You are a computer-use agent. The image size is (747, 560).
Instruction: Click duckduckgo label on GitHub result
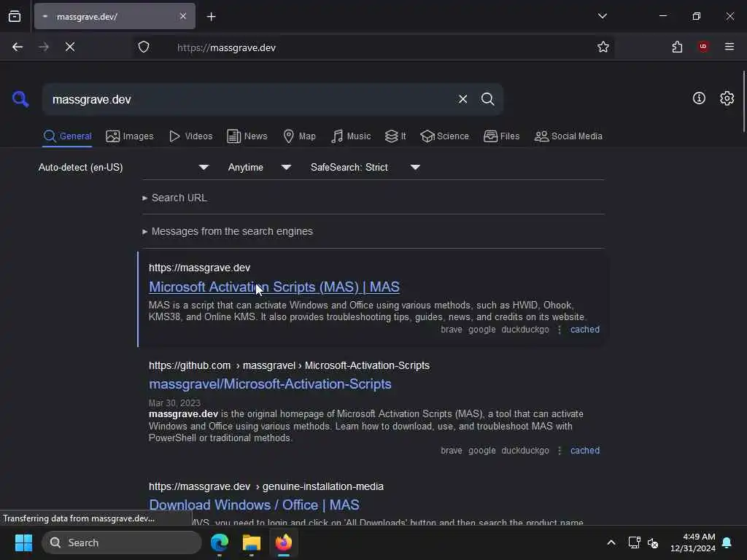(x=525, y=451)
